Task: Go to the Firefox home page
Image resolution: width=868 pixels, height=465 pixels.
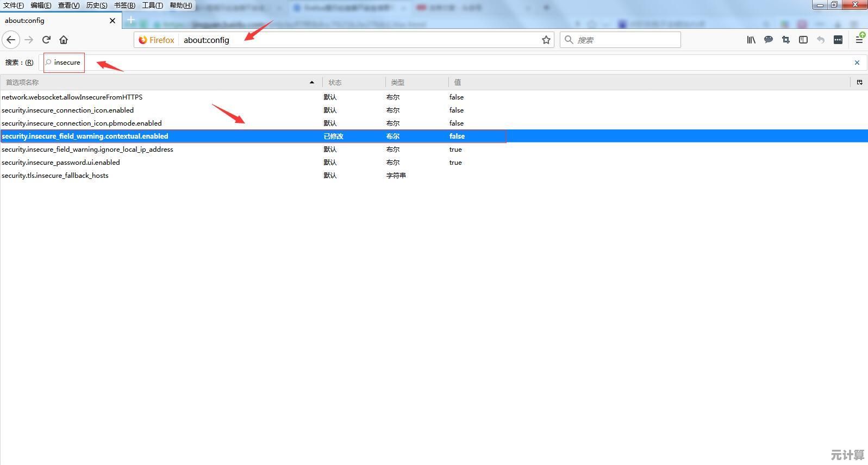Action: click(64, 40)
